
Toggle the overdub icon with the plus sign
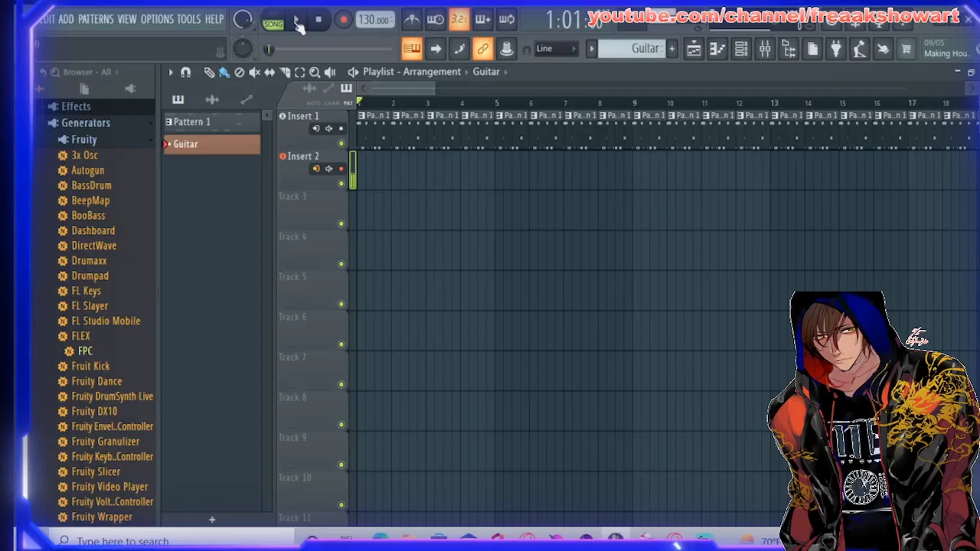(482, 19)
